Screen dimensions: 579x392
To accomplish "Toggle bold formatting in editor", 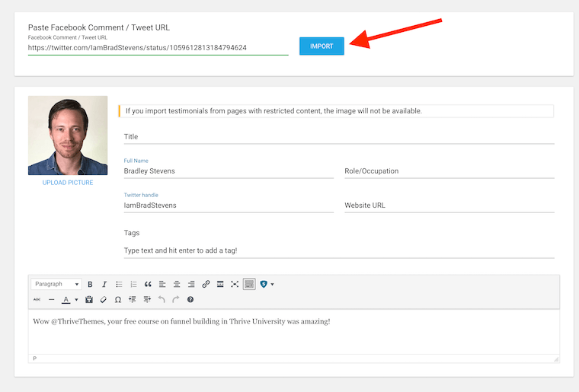I will click(x=90, y=285).
